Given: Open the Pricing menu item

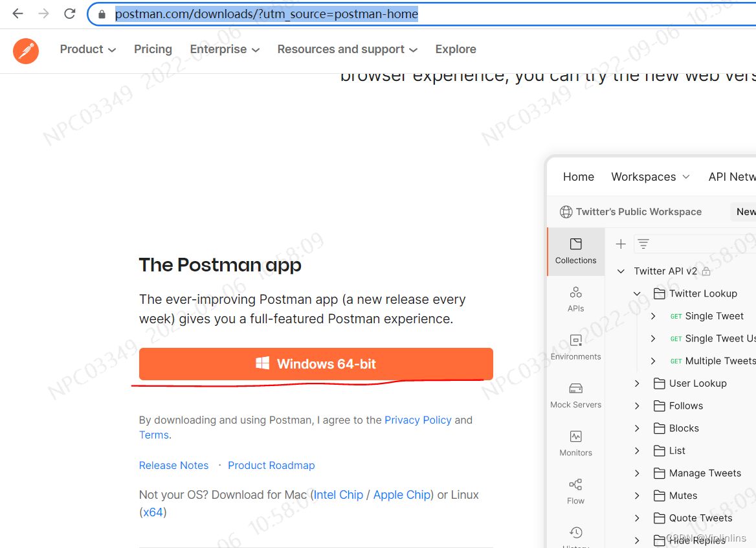Looking at the screenshot, I should click(153, 49).
